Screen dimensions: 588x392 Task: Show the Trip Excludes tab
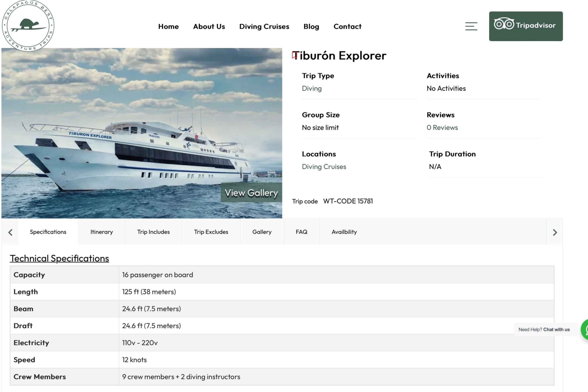tap(211, 232)
